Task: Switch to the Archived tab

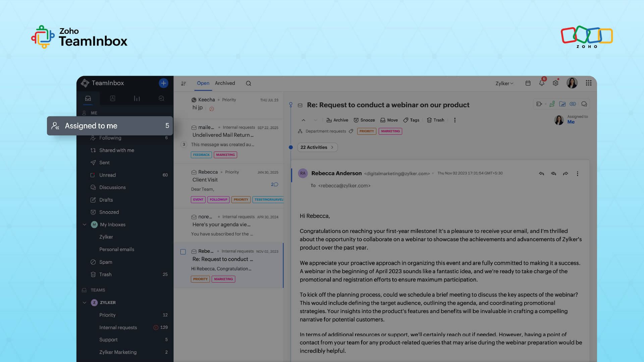Action: click(x=225, y=83)
